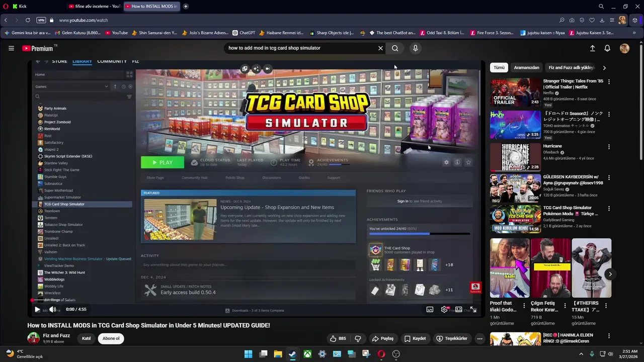Click the youtube.com address bar

coord(302,20)
